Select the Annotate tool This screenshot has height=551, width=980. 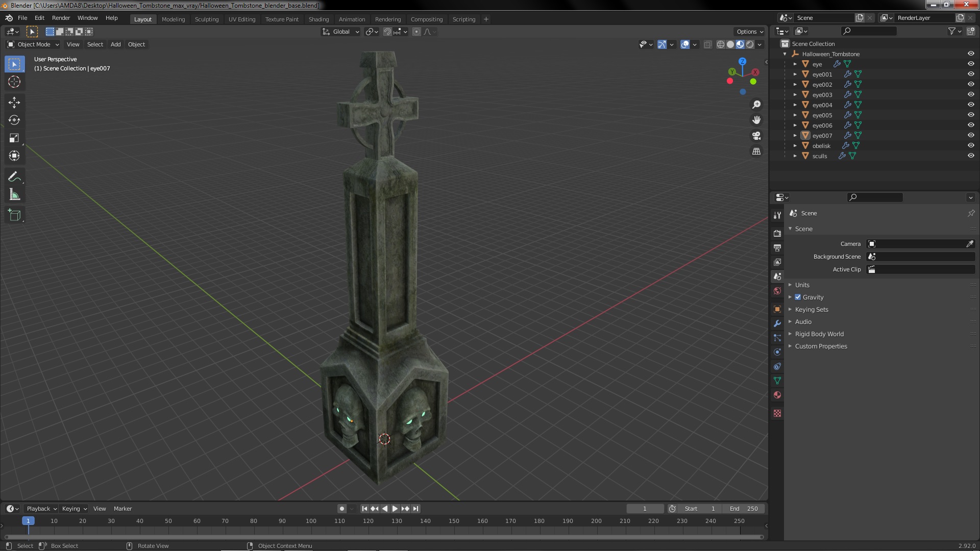pos(14,177)
